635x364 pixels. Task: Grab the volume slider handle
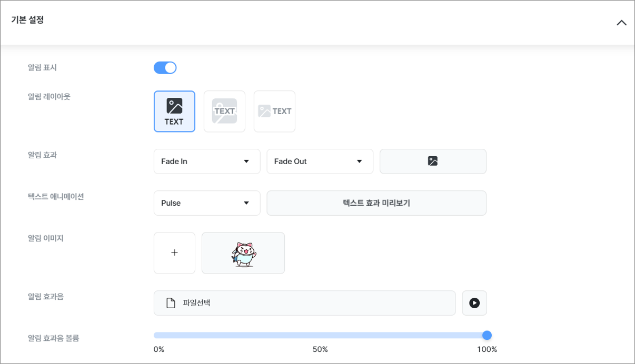click(487, 336)
